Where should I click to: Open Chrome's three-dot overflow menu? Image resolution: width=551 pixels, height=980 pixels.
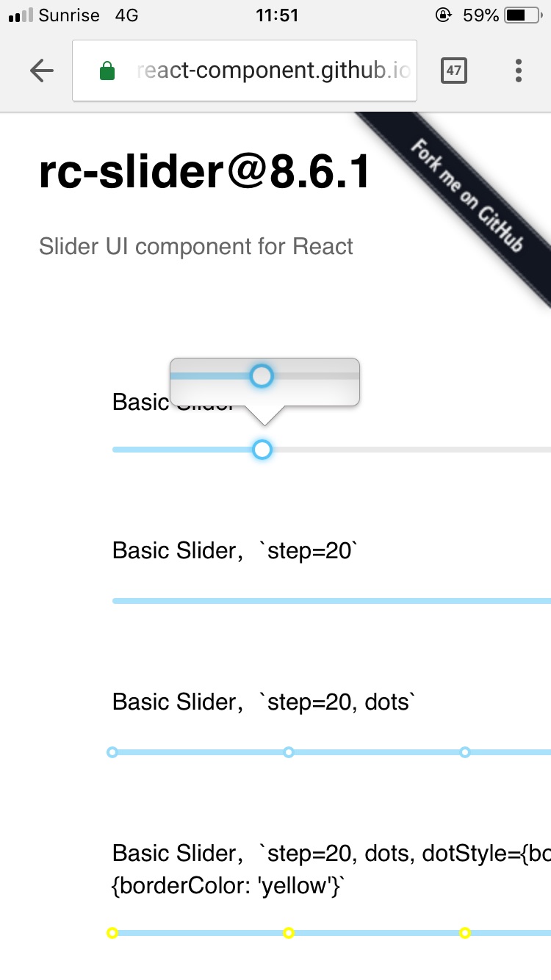(518, 71)
